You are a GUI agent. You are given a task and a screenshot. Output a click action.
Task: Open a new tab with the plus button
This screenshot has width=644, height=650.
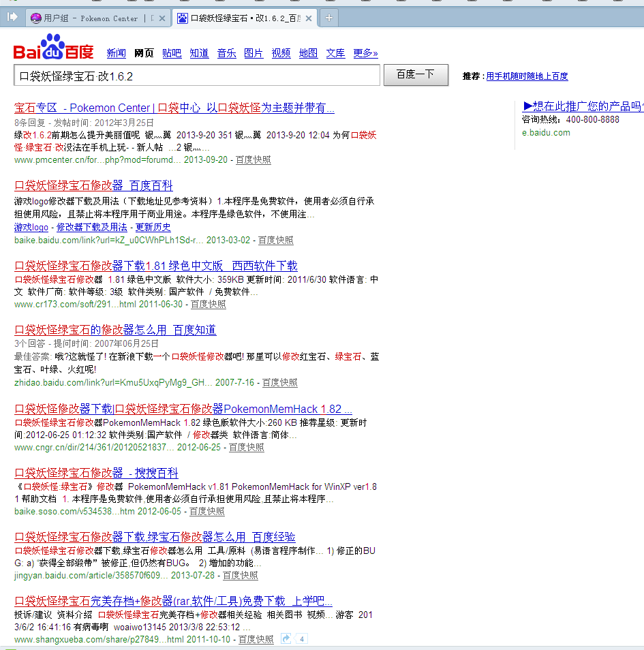(x=329, y=18)
